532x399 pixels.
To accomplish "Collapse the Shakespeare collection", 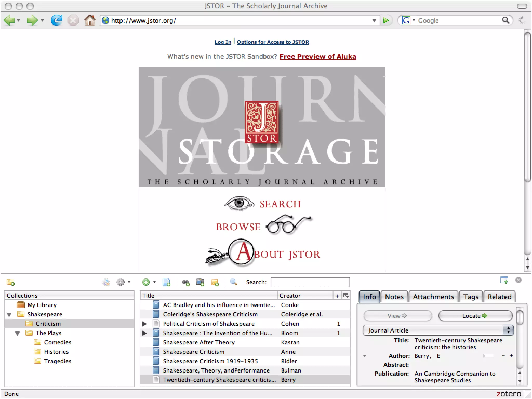I will (9, 315).
